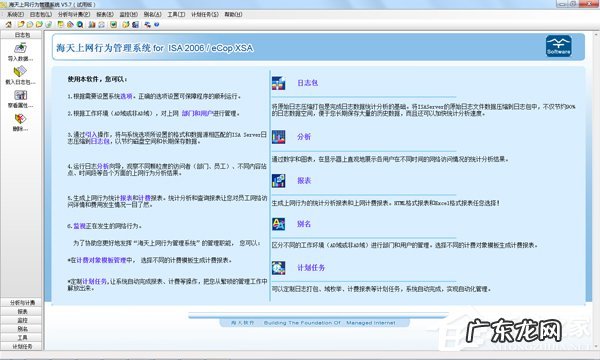Switch to the 别名 sidebar tab

tap(22, 329)
